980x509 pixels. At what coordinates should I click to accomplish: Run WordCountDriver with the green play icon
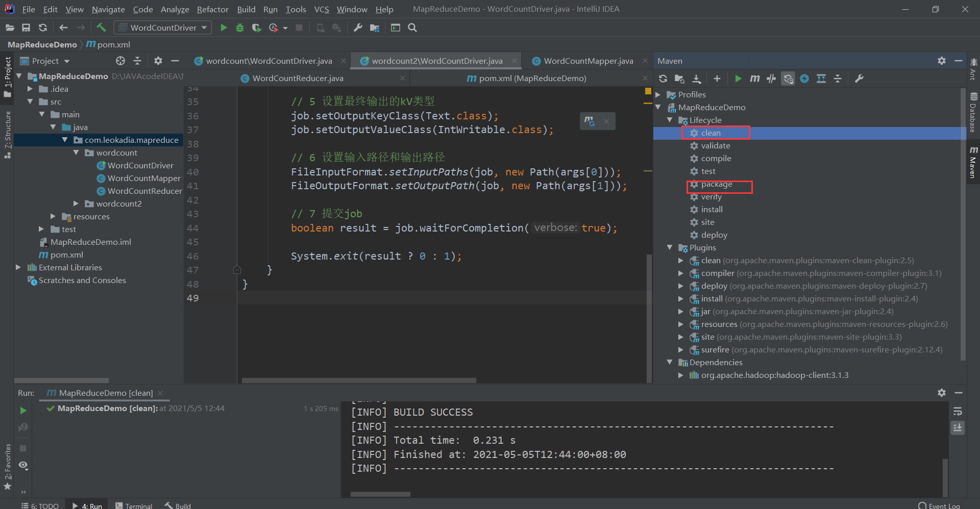pos(224,28)
